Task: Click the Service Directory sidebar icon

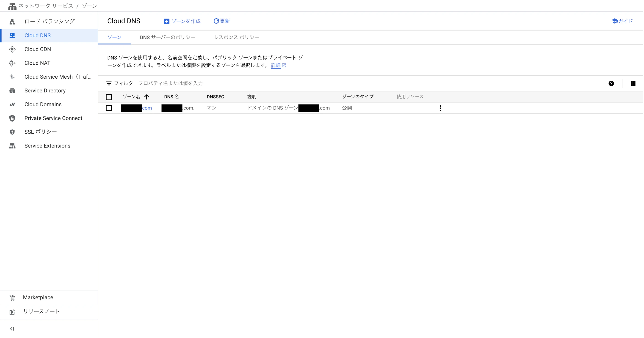Action: 12,91
